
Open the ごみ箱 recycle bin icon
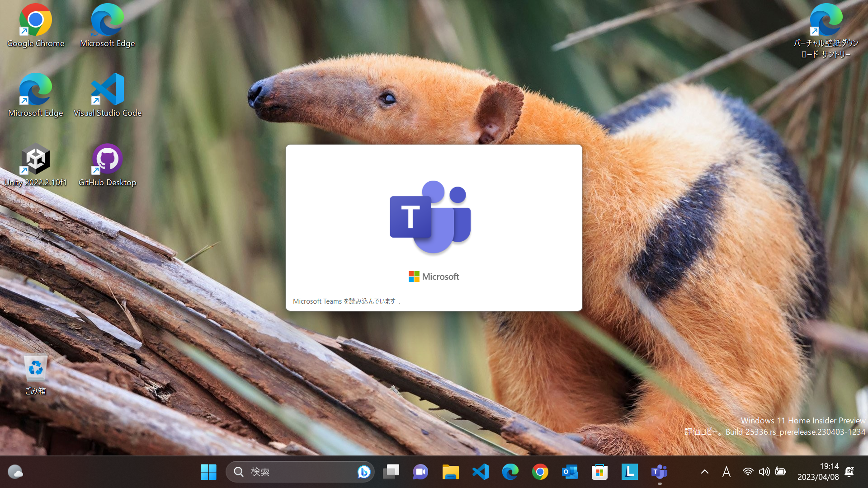coord(35,375)
